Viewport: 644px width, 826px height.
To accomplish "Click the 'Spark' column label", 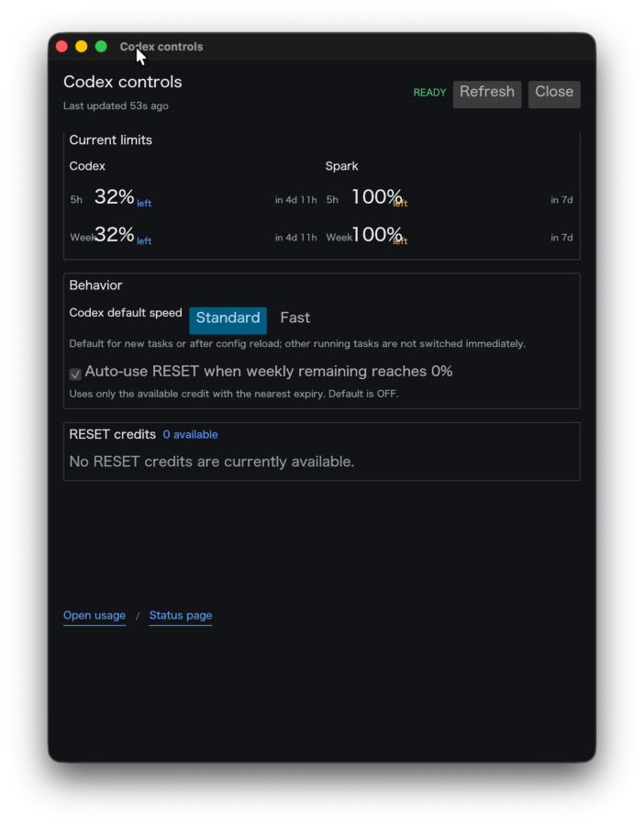I will tap(342, 166).
